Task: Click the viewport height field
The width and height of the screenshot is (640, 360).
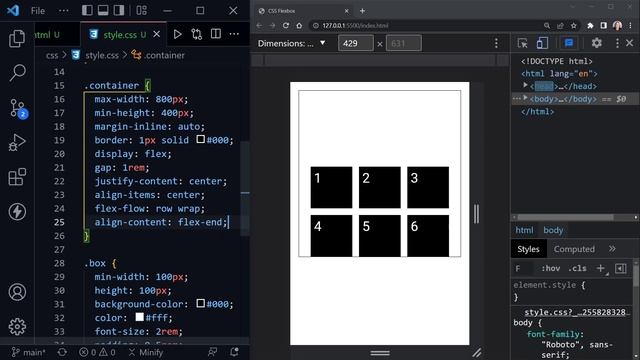Action: (x=404, y=43)
